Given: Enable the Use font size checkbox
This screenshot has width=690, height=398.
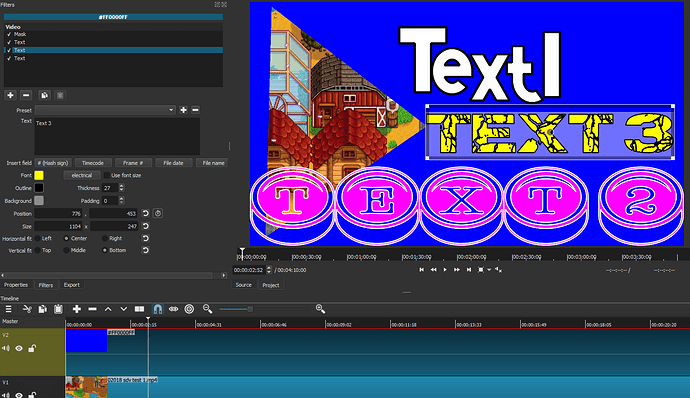Looking at the screenshot, I should [106, 175].
